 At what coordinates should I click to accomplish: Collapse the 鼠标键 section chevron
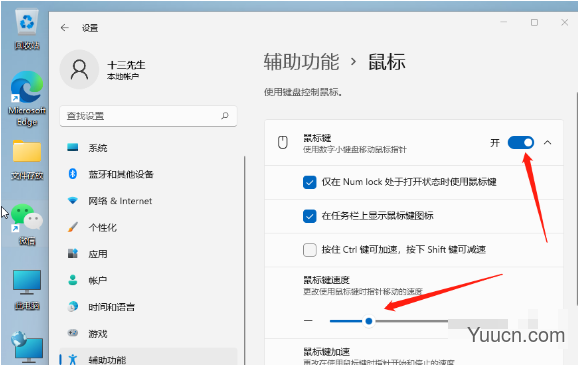point(547,142)
